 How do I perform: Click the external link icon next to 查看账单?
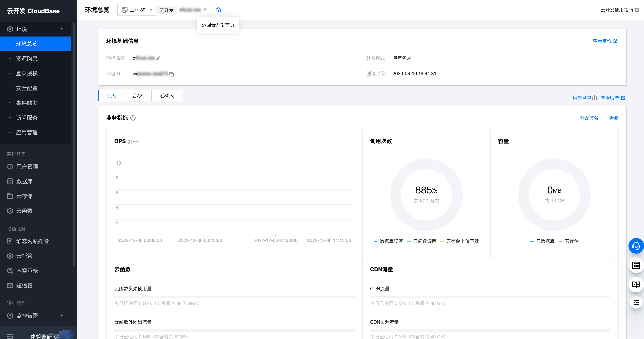(623, 98)
